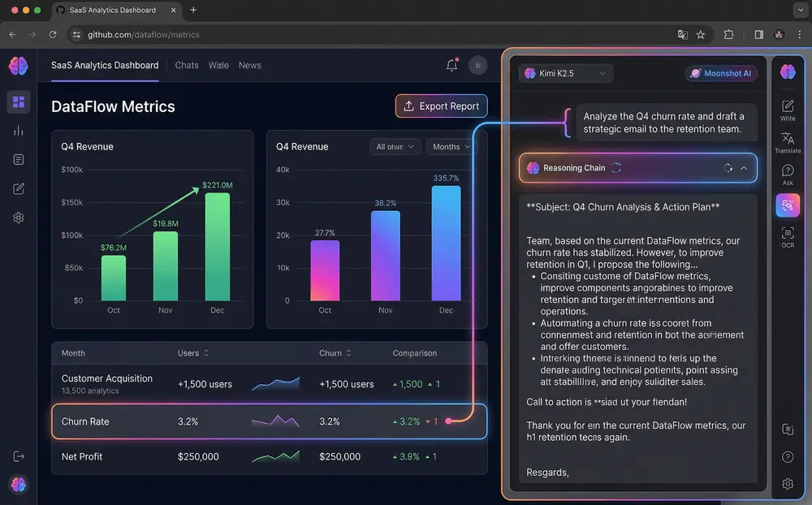812x505 pixels.
Task: Select the Ask tool in assistant sidebar
Action: point(788,175)
